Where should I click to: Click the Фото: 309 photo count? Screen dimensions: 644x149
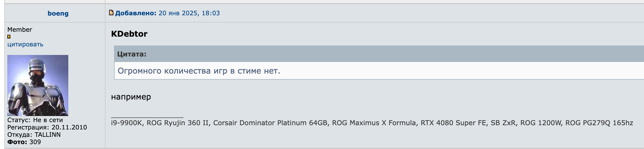[24, 142]
